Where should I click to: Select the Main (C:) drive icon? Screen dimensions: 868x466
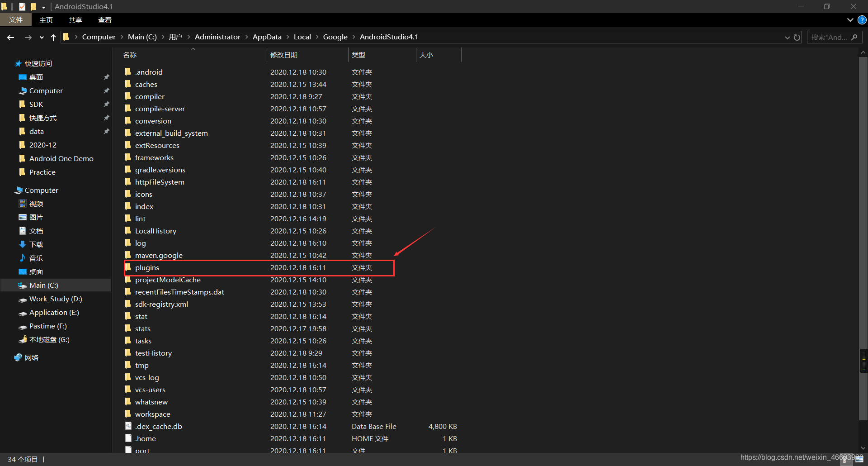point(22,285)
